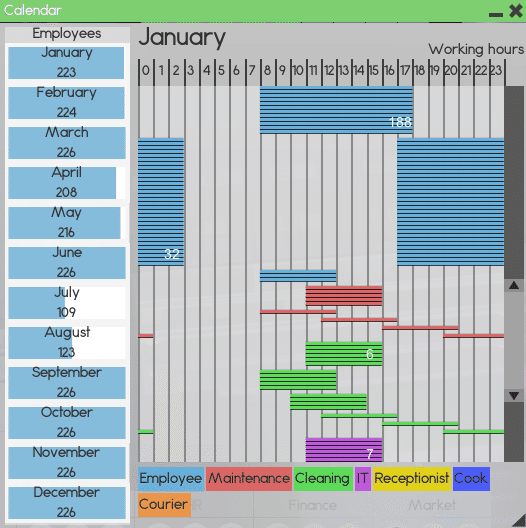Select December with 226 employees
Viewport: 526px width, 528px height.
pyautogui.click(x=66, y=503)
